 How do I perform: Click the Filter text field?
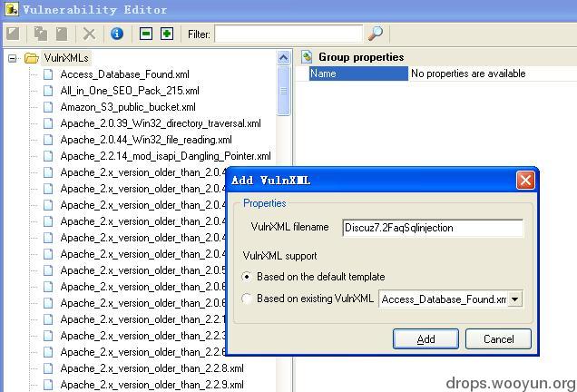click(288, 34)
